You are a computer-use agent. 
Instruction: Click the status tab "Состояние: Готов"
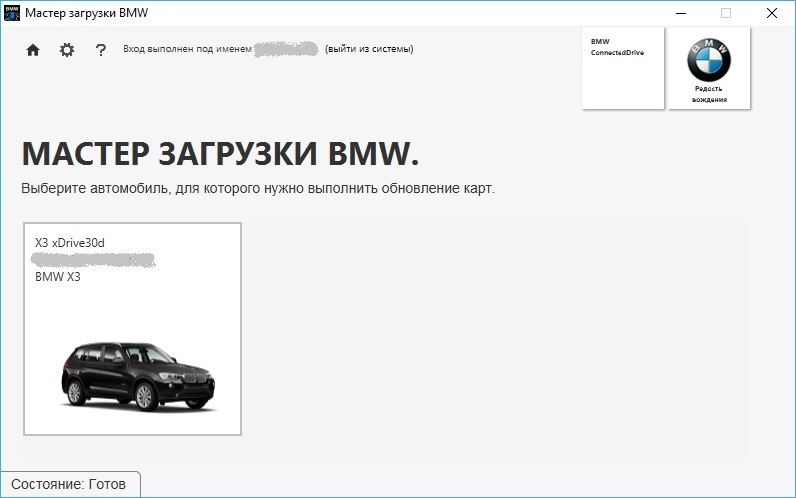coord(70,484)
